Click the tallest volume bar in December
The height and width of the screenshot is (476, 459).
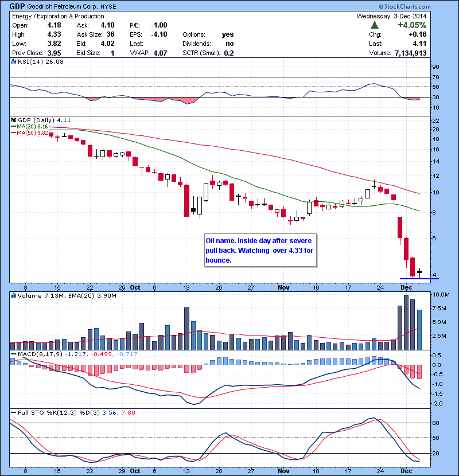pos(406,322)
